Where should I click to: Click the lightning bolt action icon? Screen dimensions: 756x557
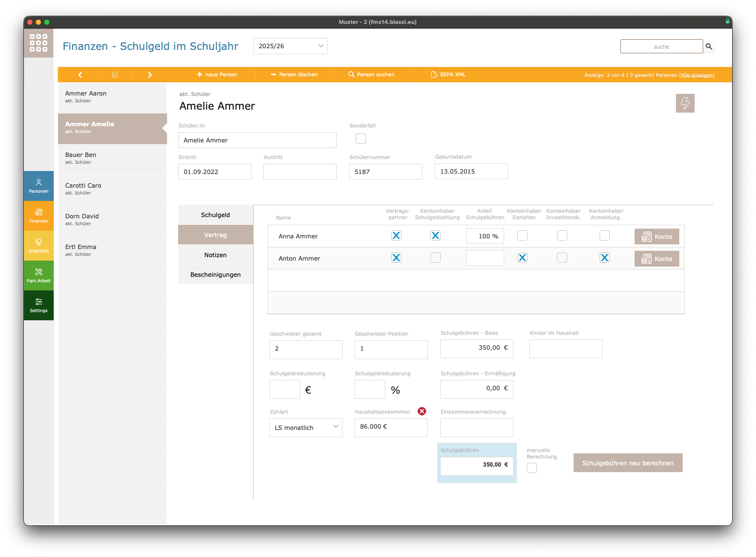(685, 103)
